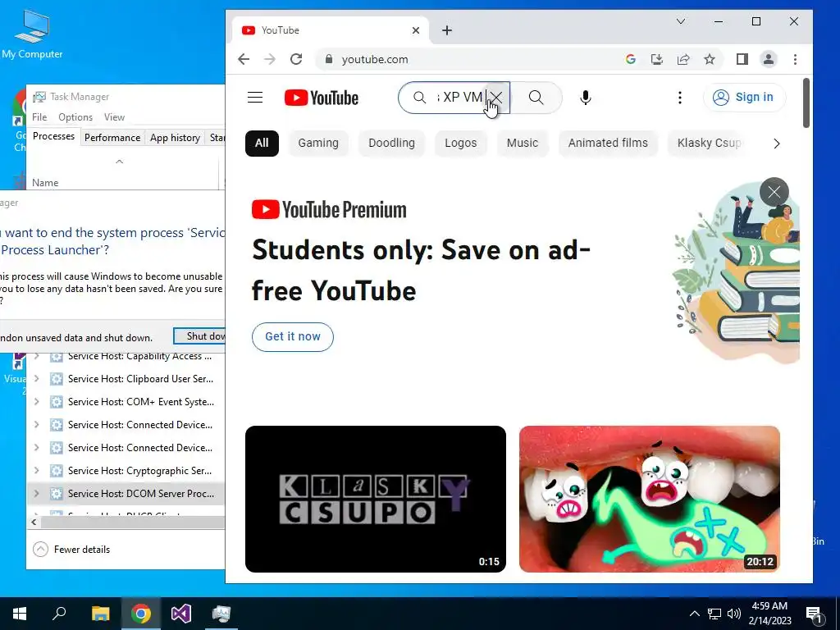Expand Service Host: Cryptographic Services row
840x630 pixels.
[x=36, y=470]
